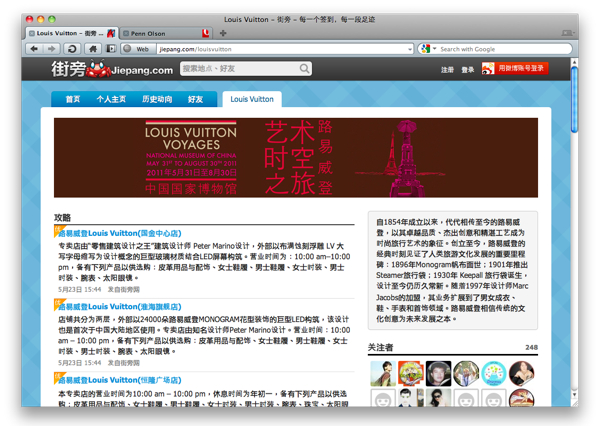Open the first follower avatar
Viewport: 600px width, 426px height.
pos(383,374)
